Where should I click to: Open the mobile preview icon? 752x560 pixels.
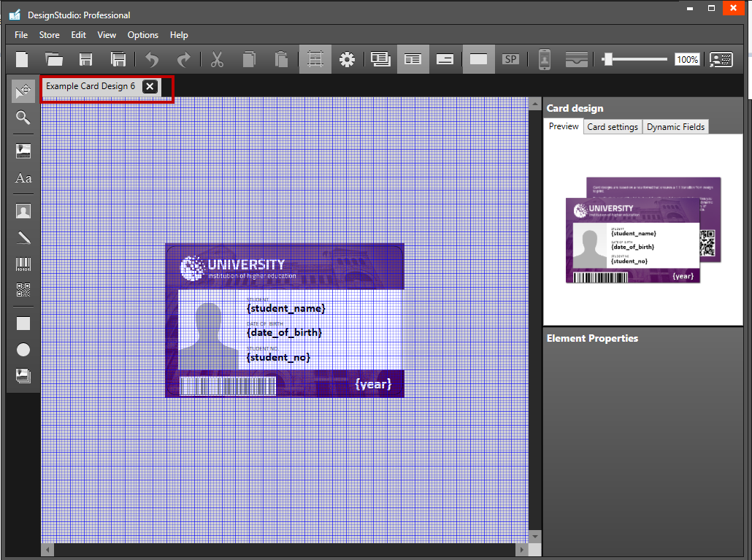tap(543, 59)
